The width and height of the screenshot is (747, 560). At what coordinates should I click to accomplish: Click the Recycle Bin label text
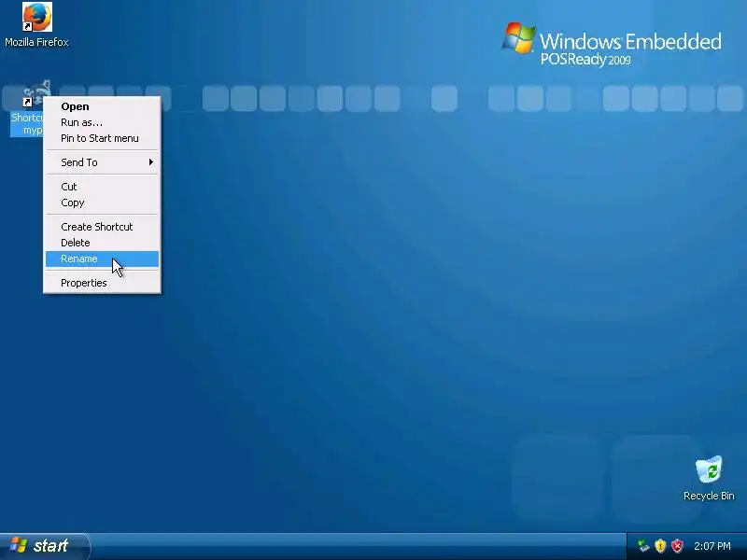709,496
